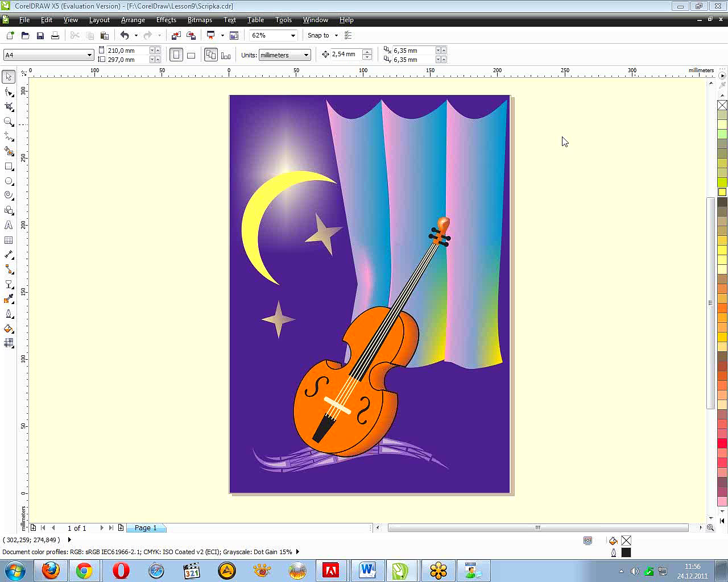The image size is (728, 582).
Task: Add a page after with plus icon
Action: pos(121,528)
